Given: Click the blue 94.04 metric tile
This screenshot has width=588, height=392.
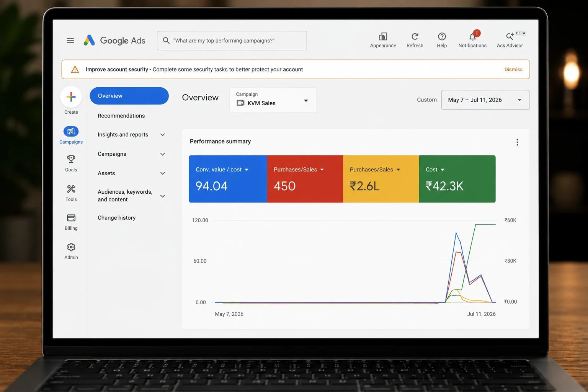Looking at the screenshot, I should (x=228, y=179).
